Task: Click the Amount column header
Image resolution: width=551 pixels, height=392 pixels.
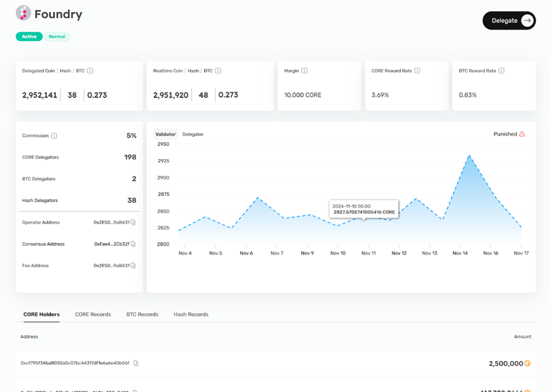Action: [523, 336]
